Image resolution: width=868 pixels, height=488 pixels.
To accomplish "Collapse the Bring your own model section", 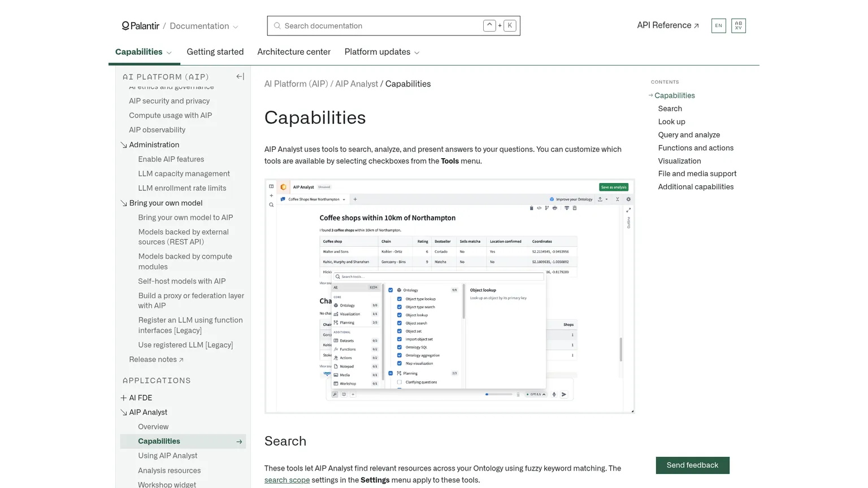I will [124, 203].
